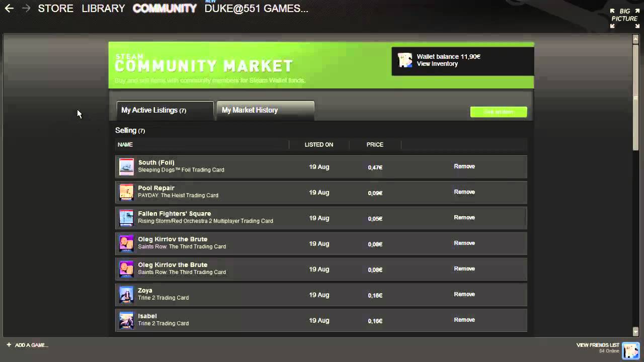Open the COMMUNITY menu
Viewport: 644px width, 362px height.
(165, 9)
